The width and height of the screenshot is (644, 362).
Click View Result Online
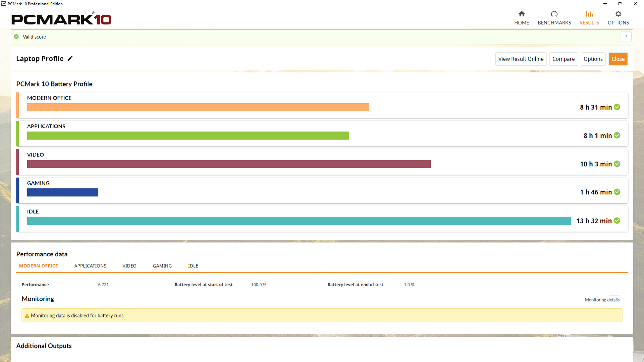click(521, 59)
